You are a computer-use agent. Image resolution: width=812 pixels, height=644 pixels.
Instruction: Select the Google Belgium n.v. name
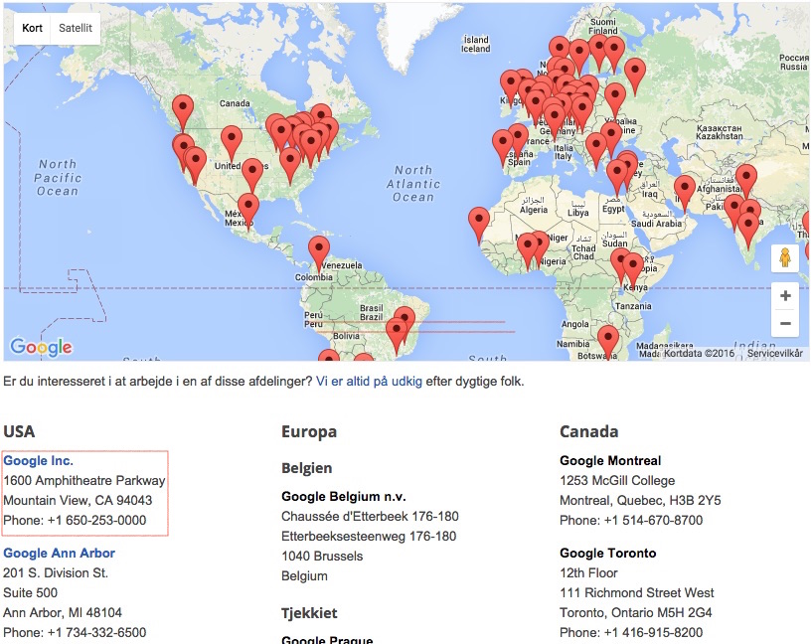pos(343,497)
